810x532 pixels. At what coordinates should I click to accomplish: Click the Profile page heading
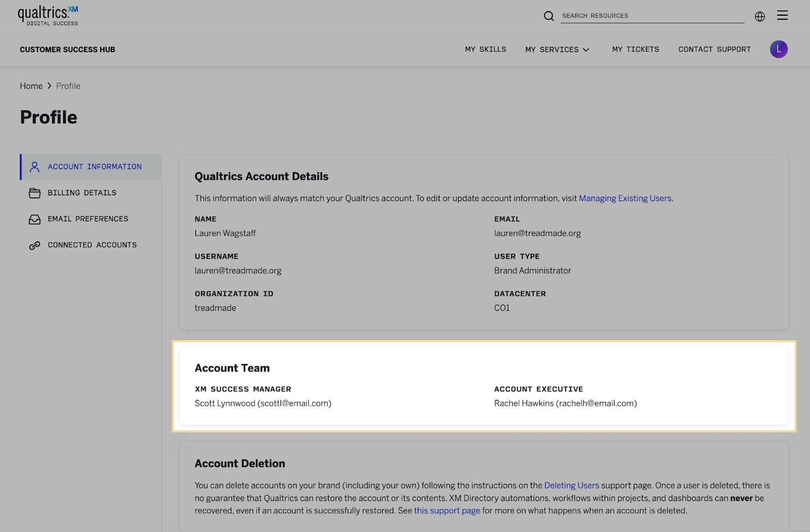49,117
